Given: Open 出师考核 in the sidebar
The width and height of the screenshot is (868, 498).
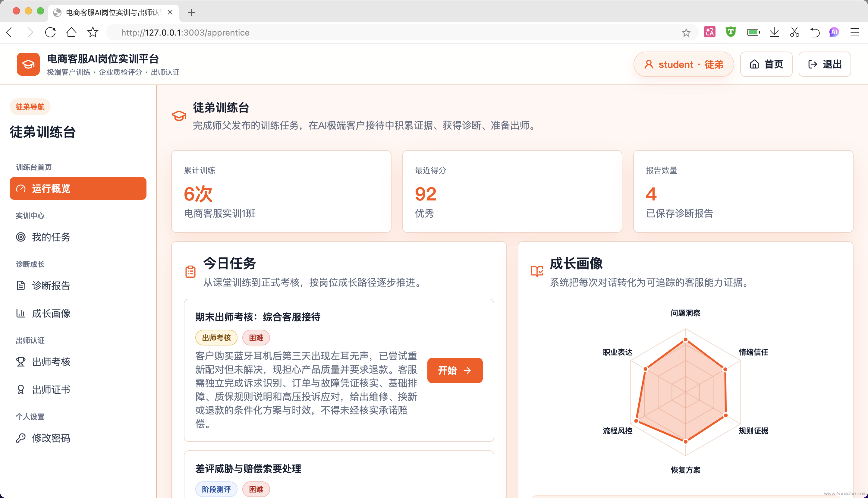Looking at the screenshot, I should coord(78,362).
